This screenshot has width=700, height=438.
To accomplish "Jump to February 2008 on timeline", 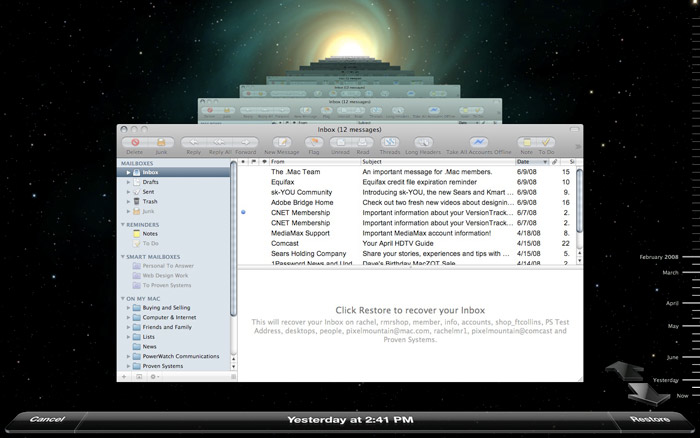I will 659,257.
